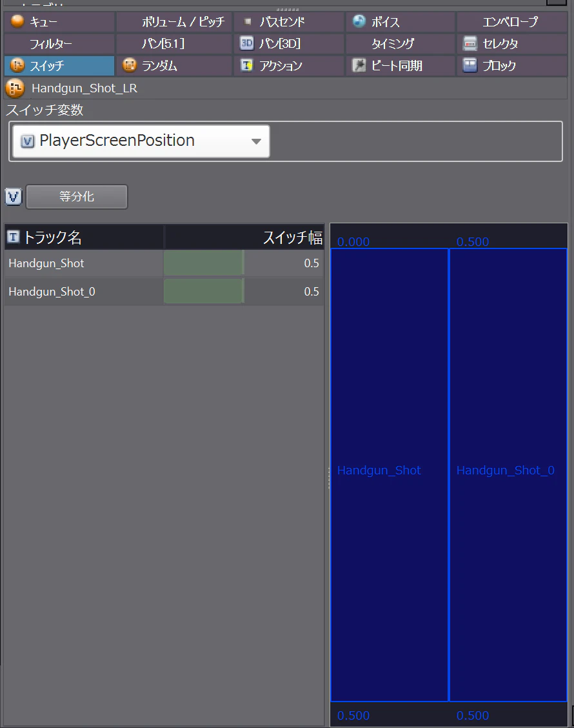Viewport: 574px width, 728px height.
Task: Adjust the Handgun_Shot switch width slider
Action: tap(204, 263)
